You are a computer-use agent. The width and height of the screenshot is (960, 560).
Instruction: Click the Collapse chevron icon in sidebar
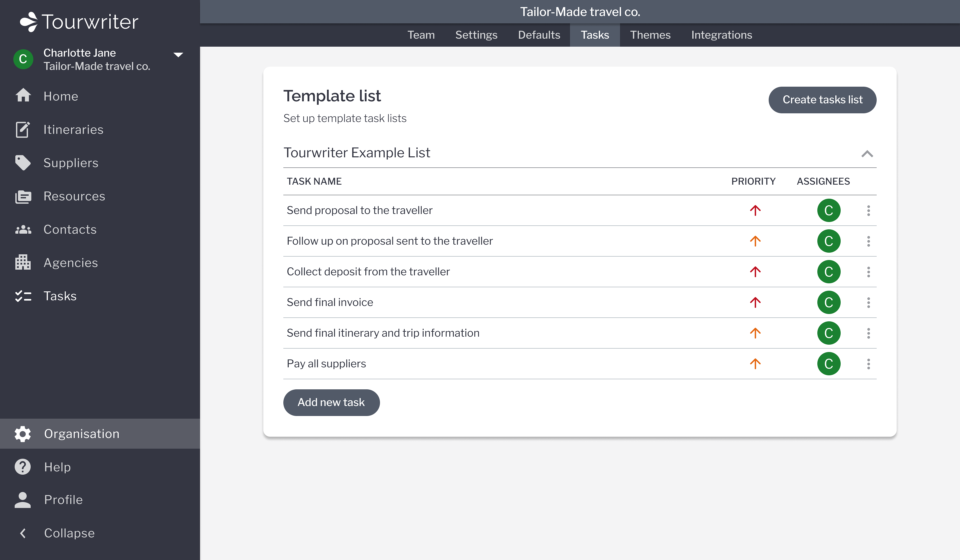[x=23, y=533]
